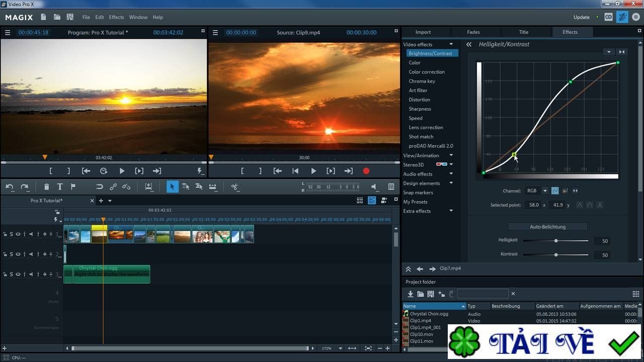Screen dimensions: 644x362
Task: Switch to the Fades tab
Action: click(473, 32)
